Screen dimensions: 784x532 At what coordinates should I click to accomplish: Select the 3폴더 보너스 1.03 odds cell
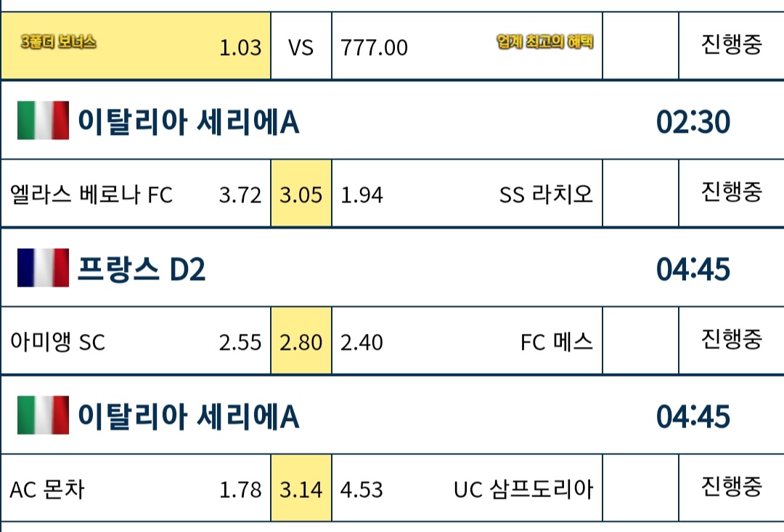pyautogui.click(x=136, y=46)
